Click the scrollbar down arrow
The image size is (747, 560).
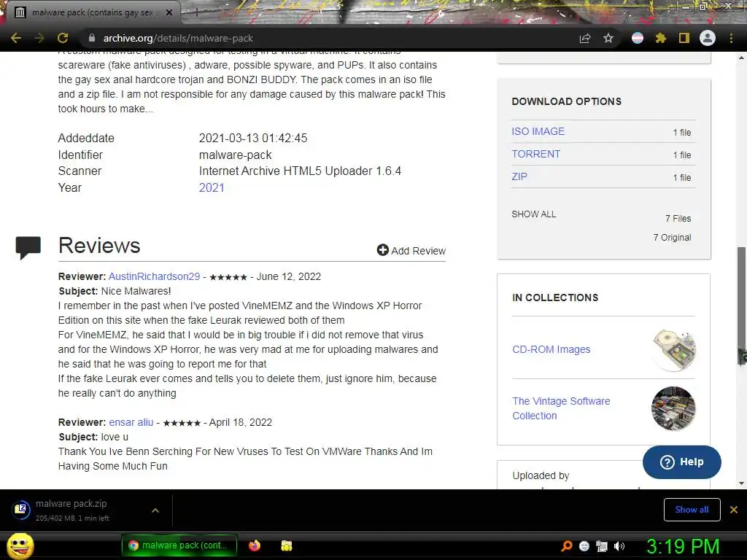click(x=741, y=483)
